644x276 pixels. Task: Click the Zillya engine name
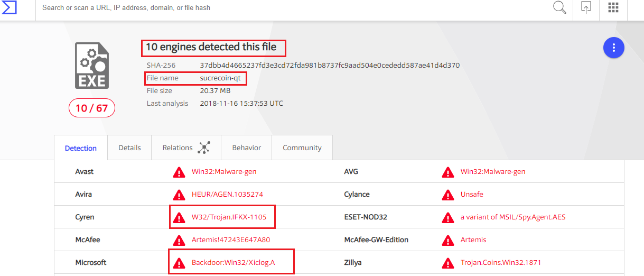[x=354, y=263]
